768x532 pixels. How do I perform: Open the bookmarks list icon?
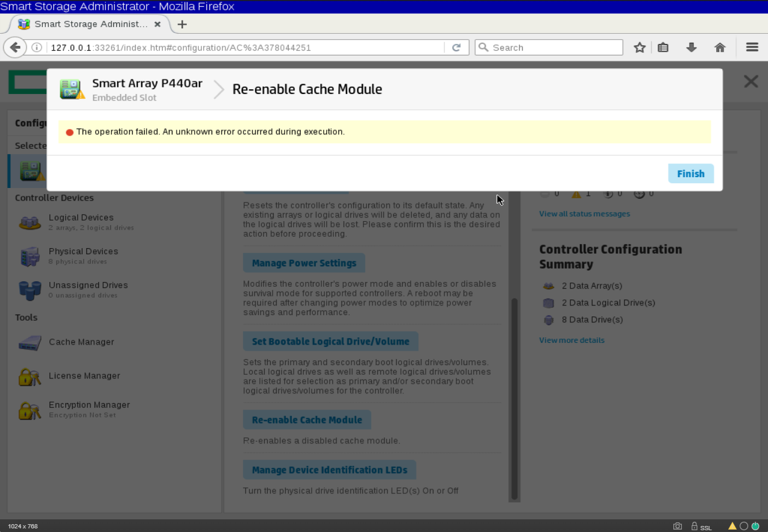coord(663,48)
